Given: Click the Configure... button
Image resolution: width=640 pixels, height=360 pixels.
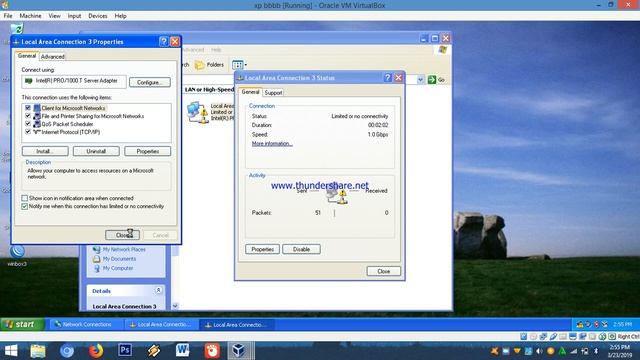Looking at the screenshot, I should pos(150,82).
